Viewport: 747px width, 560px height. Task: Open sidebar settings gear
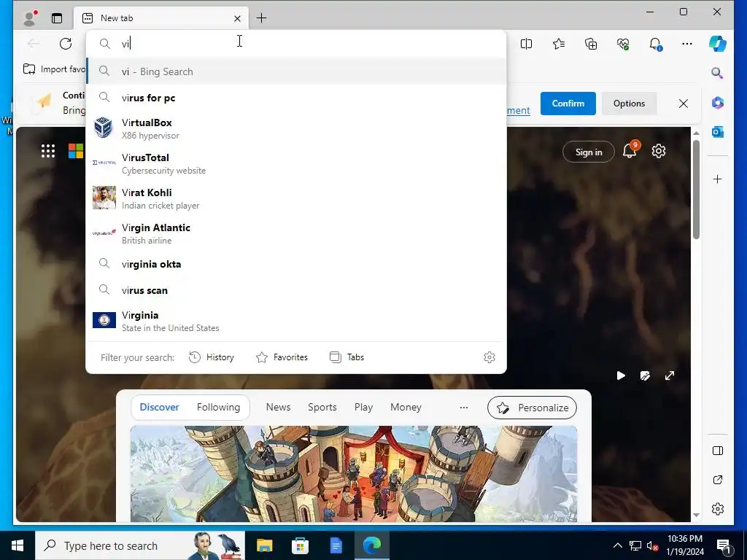tap(718, 509)
